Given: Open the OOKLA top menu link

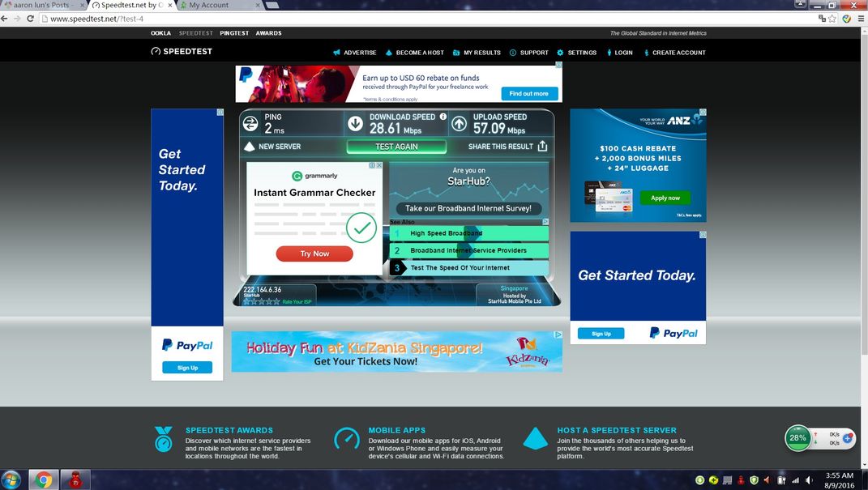Looking at the screenshot, I should pos(160,33).
